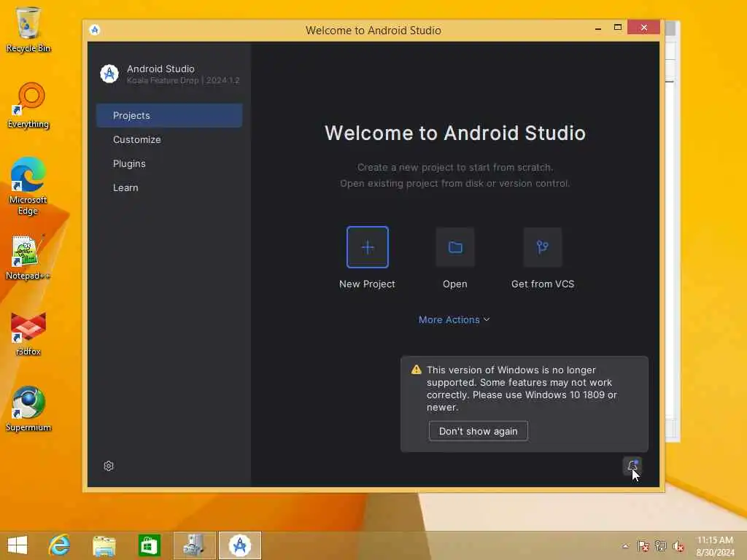Click the Get from VCS branch icon
This screenshot has height=560, width=747.
(x=542, y=247)
